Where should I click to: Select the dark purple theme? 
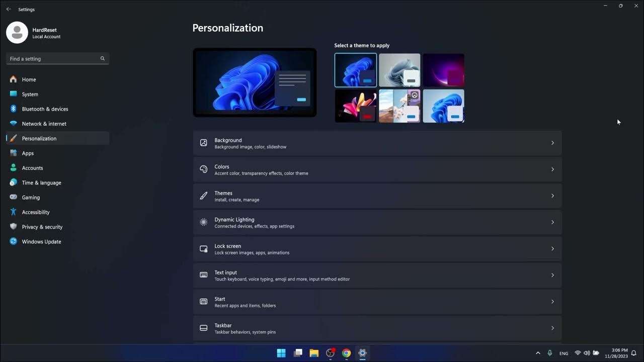443,70
